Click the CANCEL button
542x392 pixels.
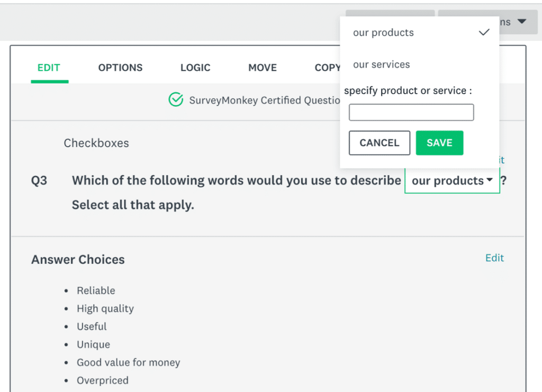click(x=379, y=142)
